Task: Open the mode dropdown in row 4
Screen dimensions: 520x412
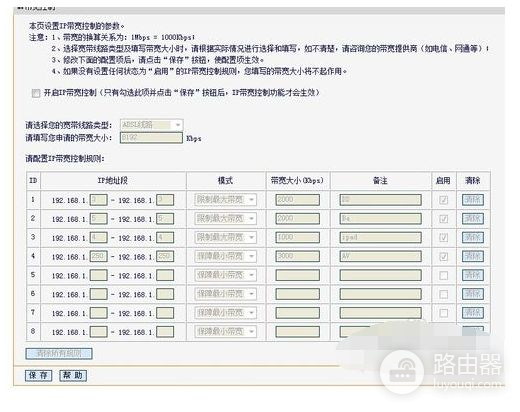Action: click(x=226, y=256)
